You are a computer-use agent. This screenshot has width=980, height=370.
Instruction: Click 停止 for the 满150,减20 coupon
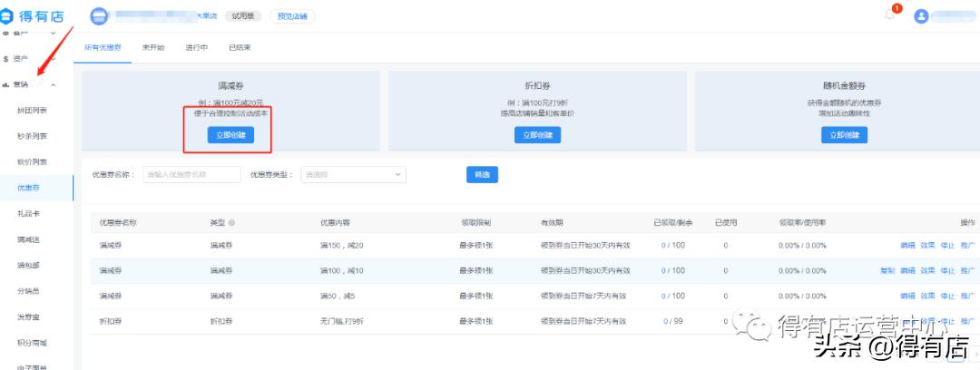click(947, 245)
